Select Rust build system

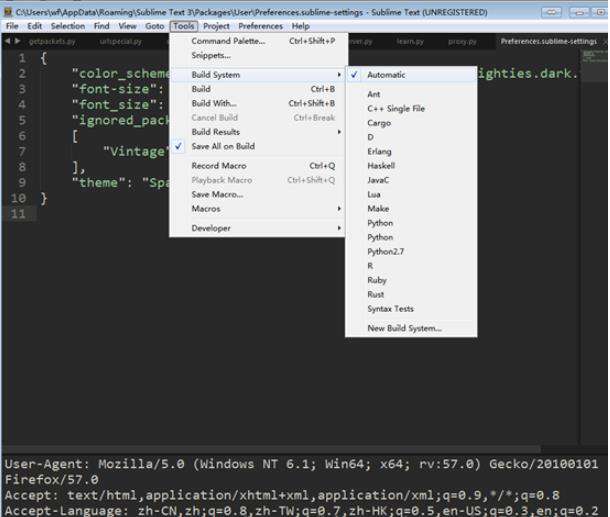tap(411, 295)
